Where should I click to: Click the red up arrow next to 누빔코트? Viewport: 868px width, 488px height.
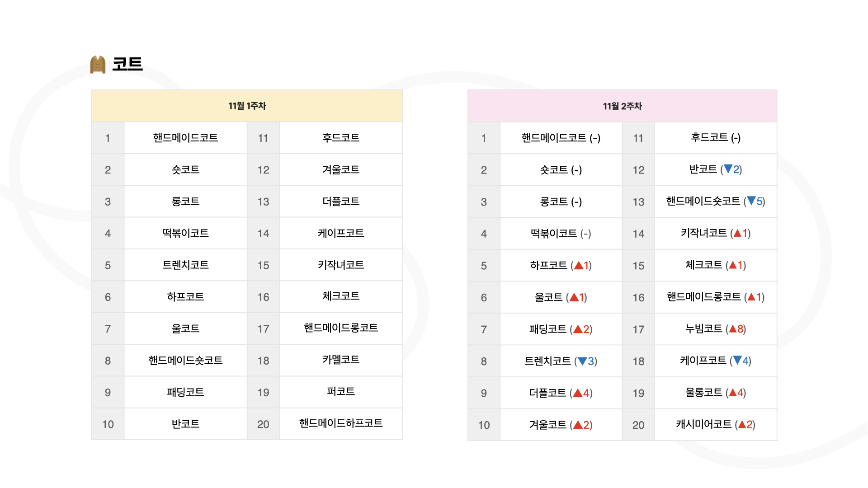(x=733, y=328)
